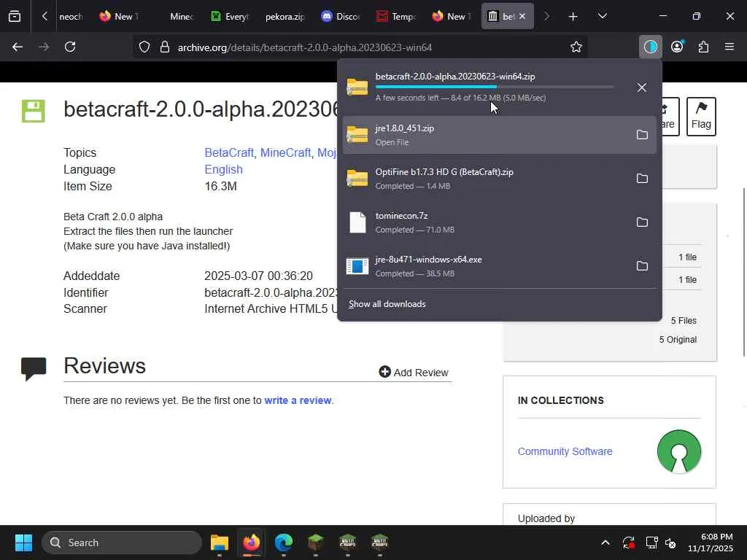Open the Windows Start menu
747x560 pixels.
(x=24, y=542)
